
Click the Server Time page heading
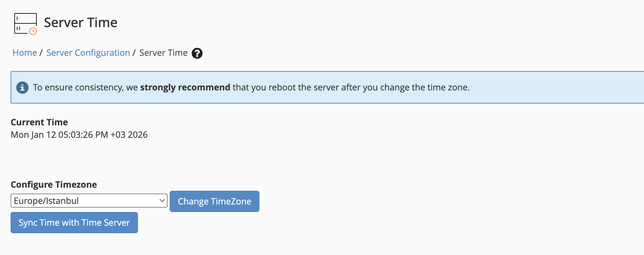point(81,22)
